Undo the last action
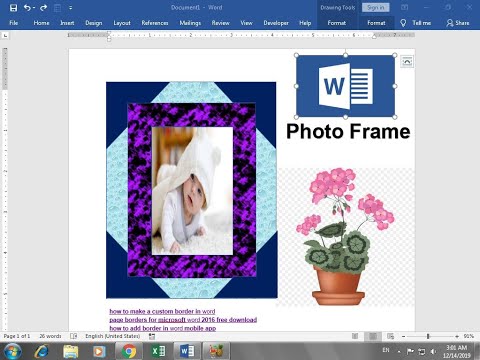 27,7
